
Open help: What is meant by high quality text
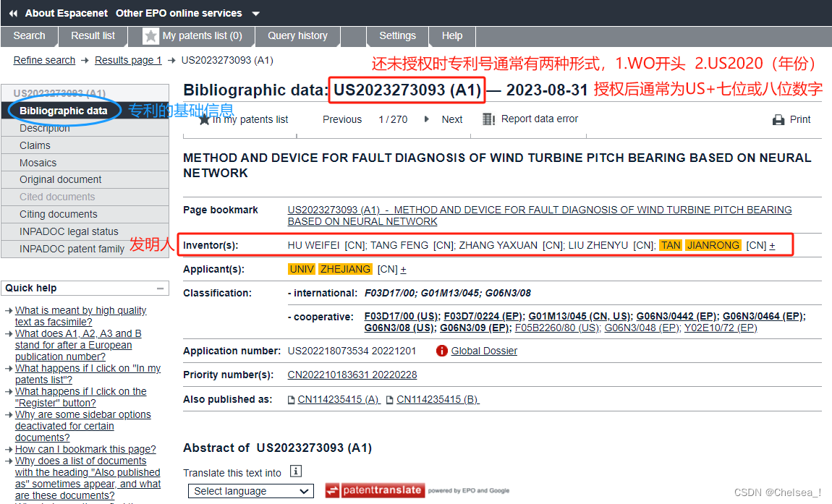tap(80, 316)
